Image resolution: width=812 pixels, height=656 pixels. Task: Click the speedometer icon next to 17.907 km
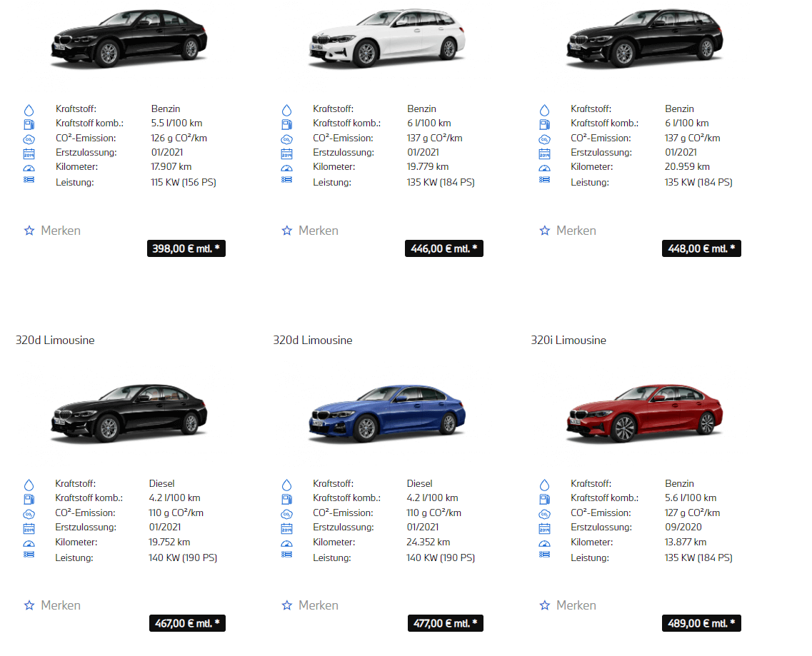[x=29, y=168]
